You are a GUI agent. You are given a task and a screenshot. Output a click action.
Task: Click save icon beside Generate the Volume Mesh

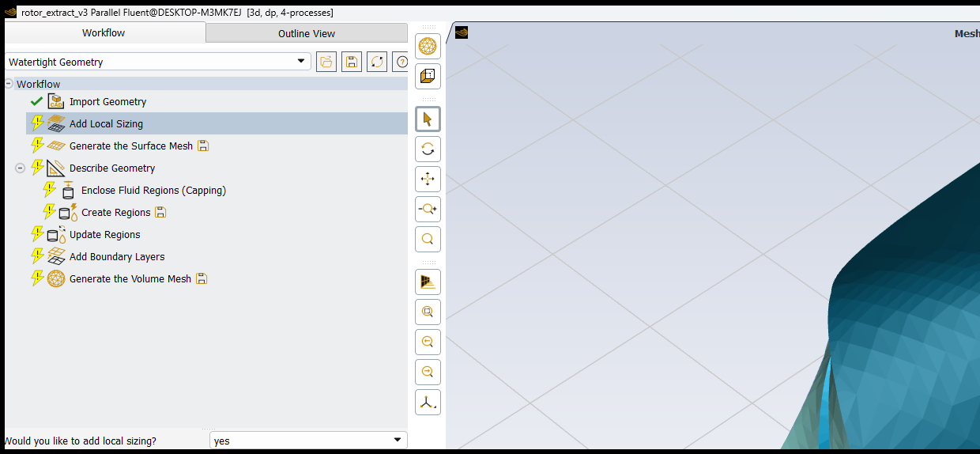tap(202, 278)
